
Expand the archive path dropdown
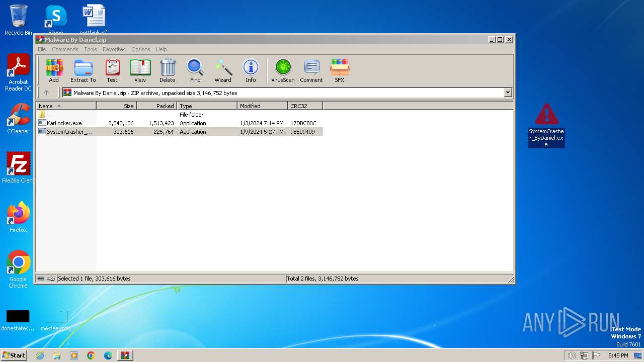tap(508, 93)
